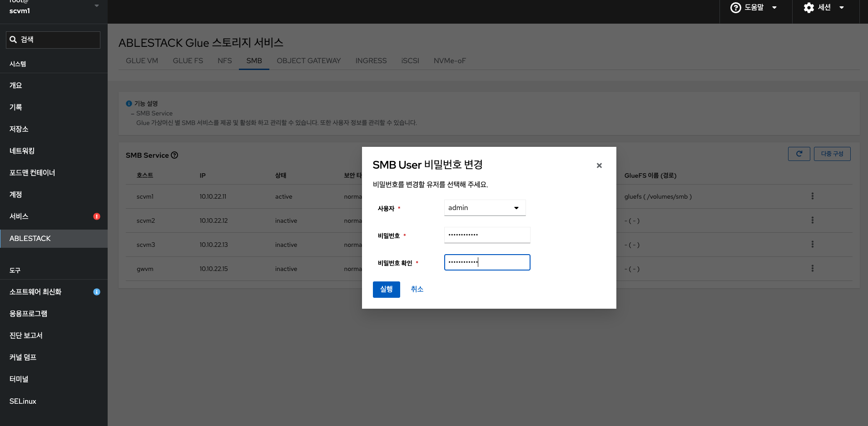Open the 세션 session dropdown

824,8
